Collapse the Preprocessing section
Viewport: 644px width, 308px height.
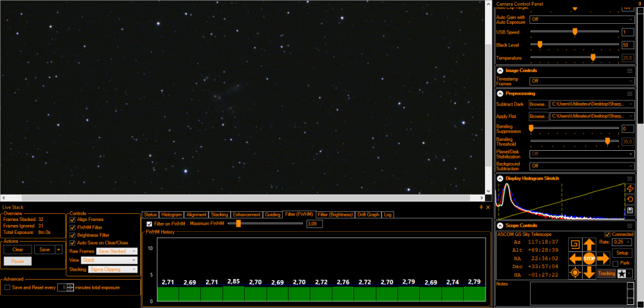(x=500, y=93)
